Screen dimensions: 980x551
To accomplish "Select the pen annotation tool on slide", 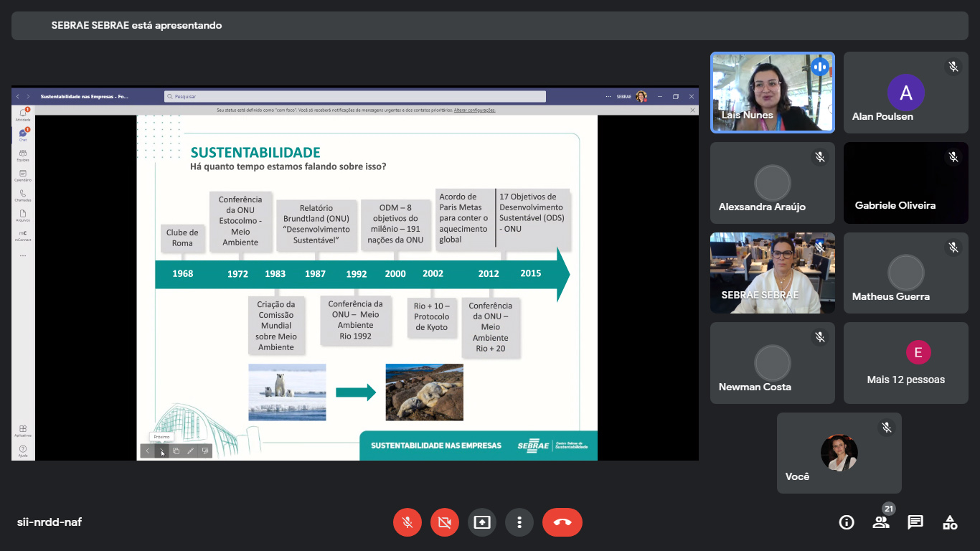I will click(190, 451).
